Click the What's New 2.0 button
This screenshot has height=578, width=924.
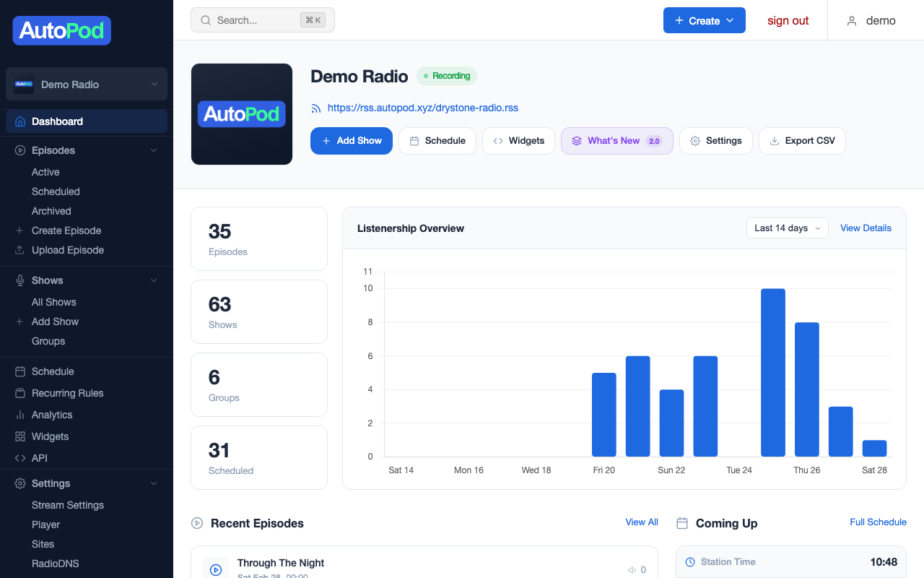click(616, 140)
